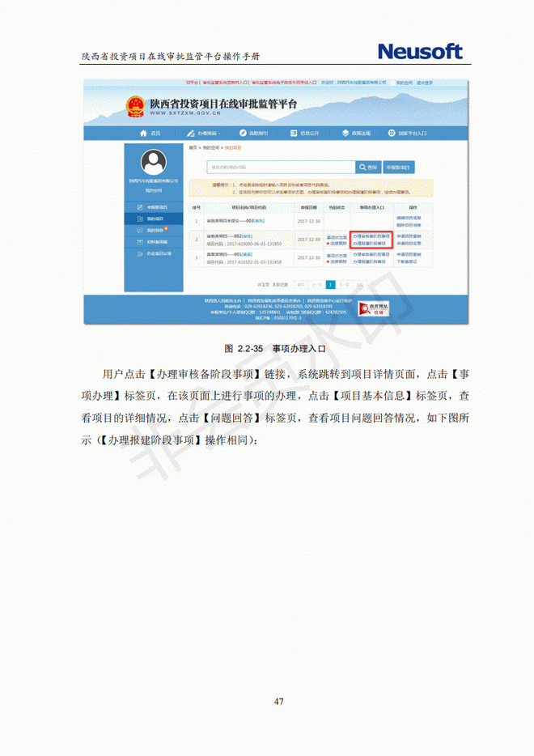Viewport: 534px width, 756px height.
Task: Click 申请项目变更 in row 2
Action: [409, 243]
